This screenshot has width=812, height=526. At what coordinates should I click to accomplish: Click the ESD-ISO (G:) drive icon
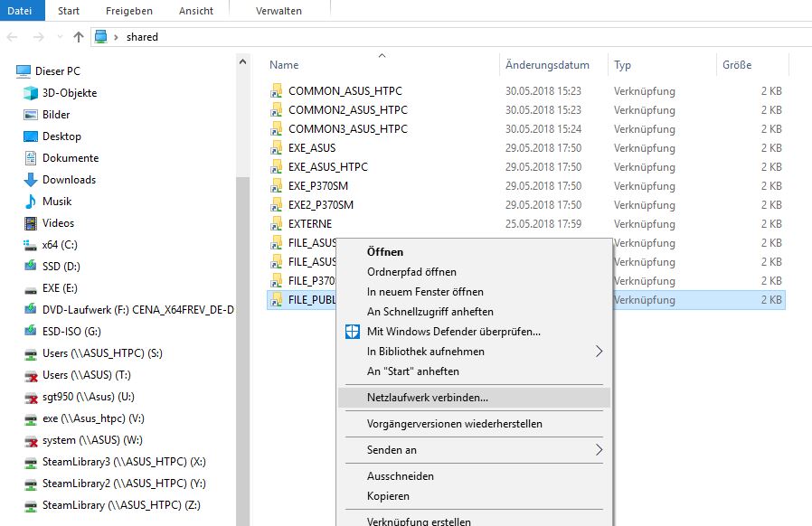click(31, 332)
